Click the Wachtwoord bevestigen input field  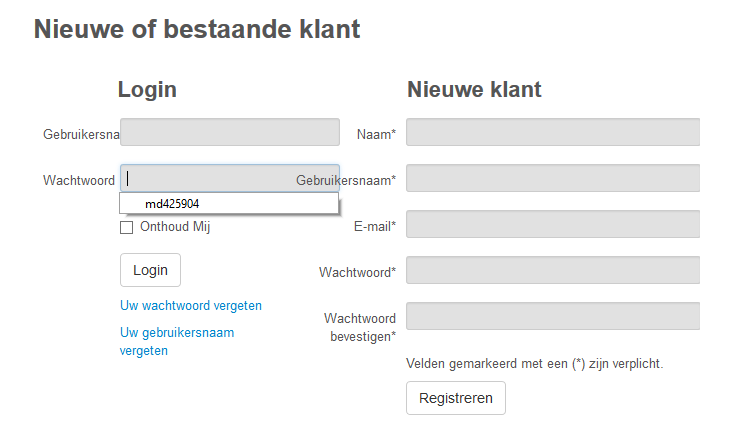552,317
